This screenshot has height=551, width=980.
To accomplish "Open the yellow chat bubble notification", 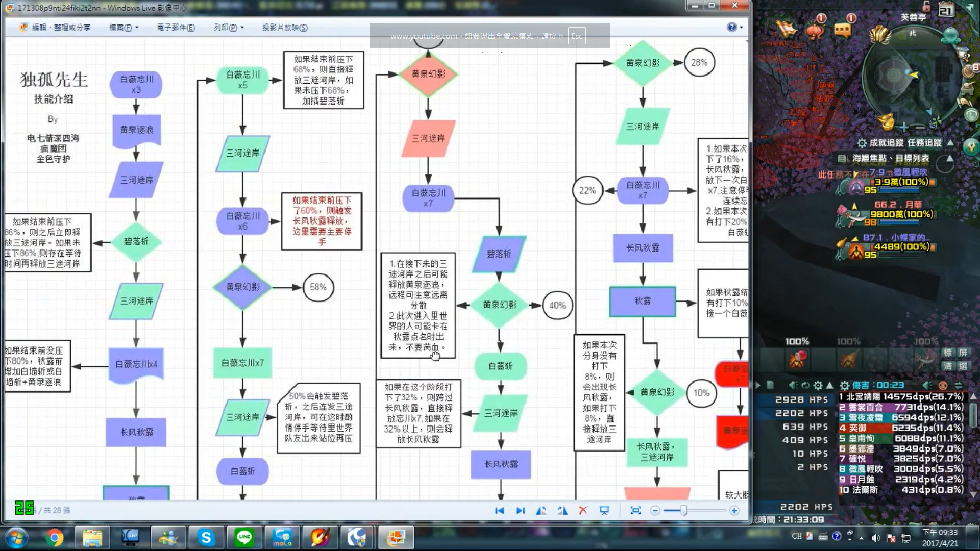I will (x=843, y=29).
